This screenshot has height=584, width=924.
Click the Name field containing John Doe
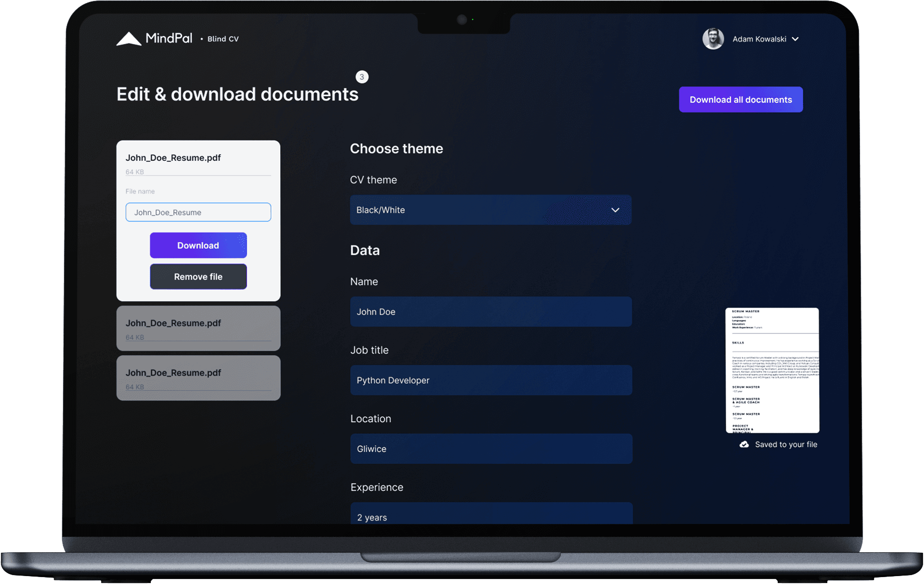click(x=491, y=312)
